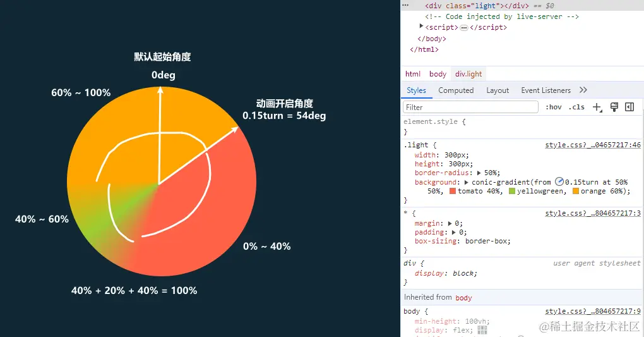
Task: Open the tomato color swatch
Action: pyautogui.click(x=453, y=191)
